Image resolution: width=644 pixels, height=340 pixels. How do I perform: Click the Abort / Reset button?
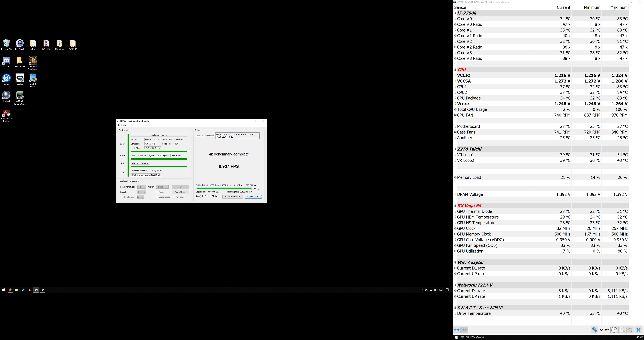click(x=180, y=192)
